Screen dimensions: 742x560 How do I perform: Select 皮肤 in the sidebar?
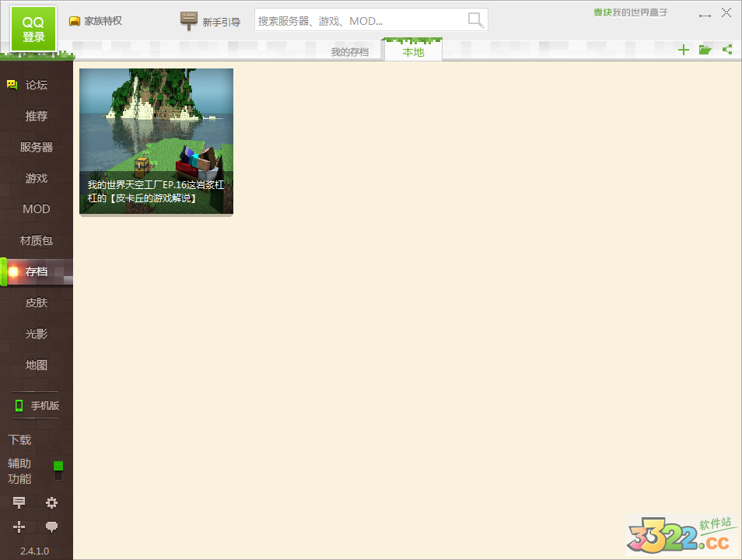(37, 303)
